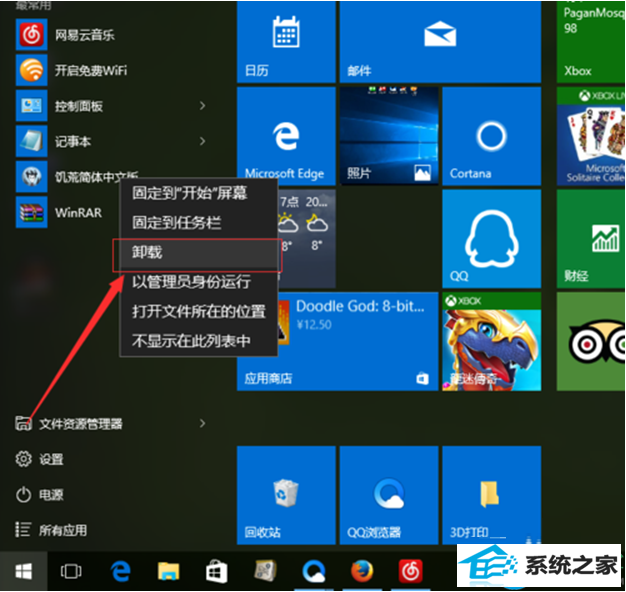Launch Edge from the taskbar

pyautogui.click(x=120, y=571)
